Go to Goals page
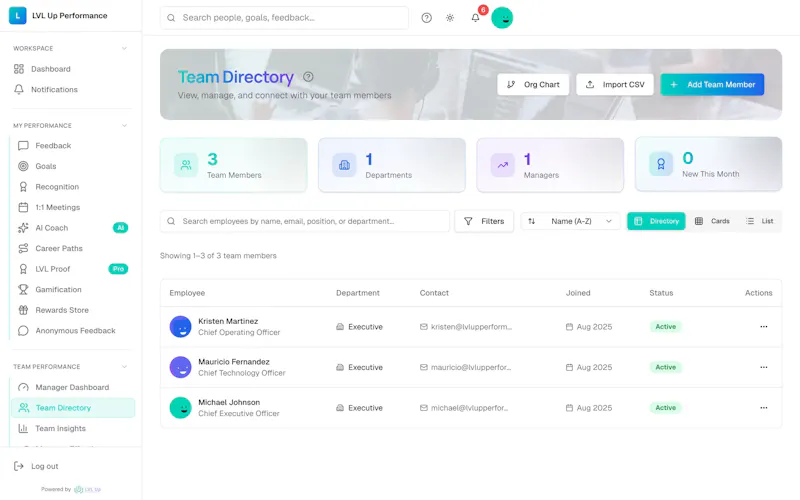The height and width of the screenshot is (500, 800). click(x=72, y=166)
